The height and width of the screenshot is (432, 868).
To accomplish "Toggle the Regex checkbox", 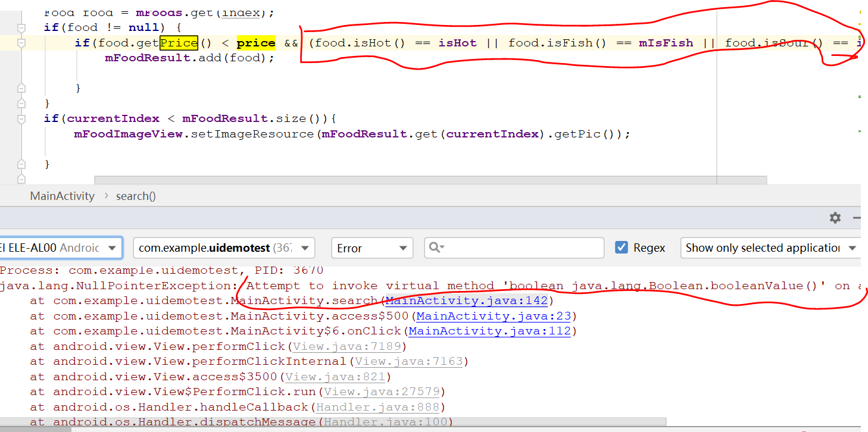I will (x=622, y=248).
